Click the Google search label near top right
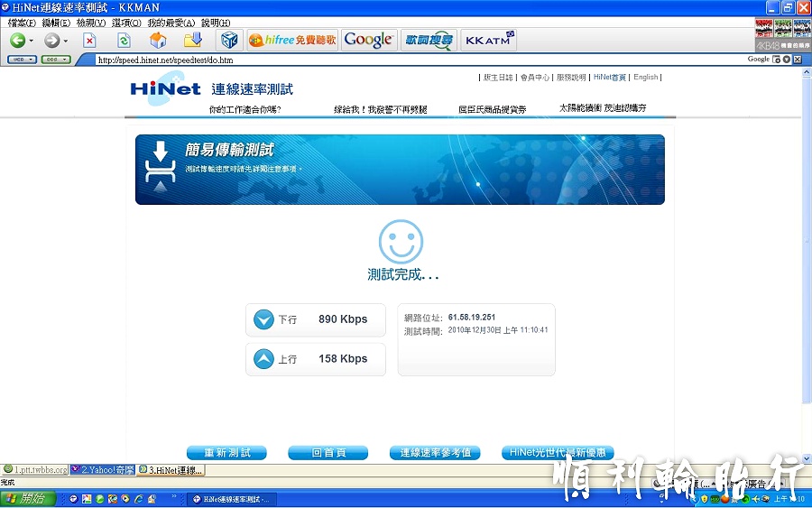 (x=759, y=59)
